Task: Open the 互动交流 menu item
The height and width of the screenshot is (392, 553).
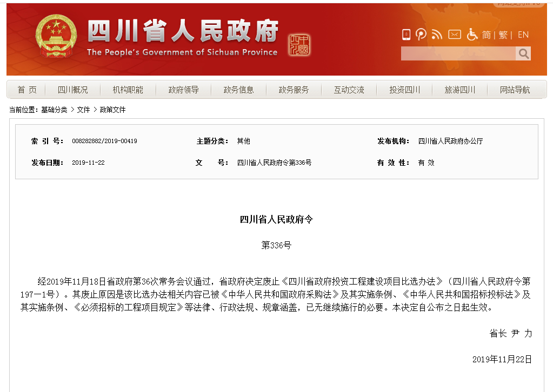Action: pos(349,90)
